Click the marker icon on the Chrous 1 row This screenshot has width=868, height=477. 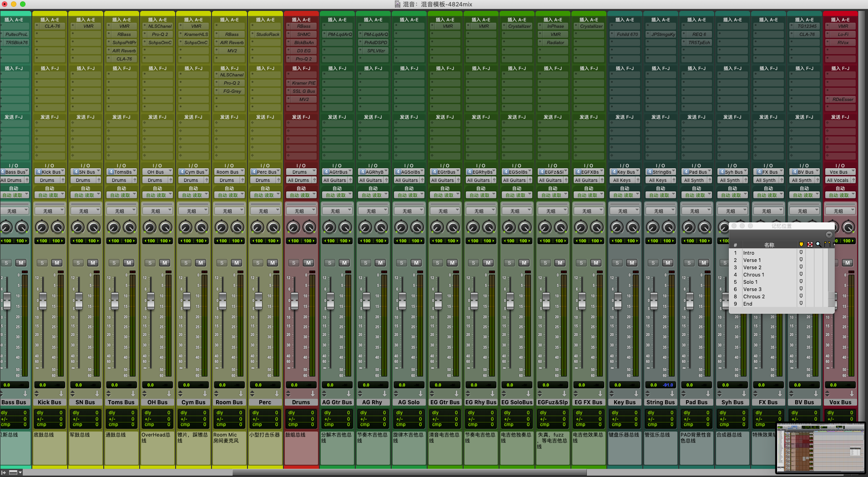tap(801, 274)
